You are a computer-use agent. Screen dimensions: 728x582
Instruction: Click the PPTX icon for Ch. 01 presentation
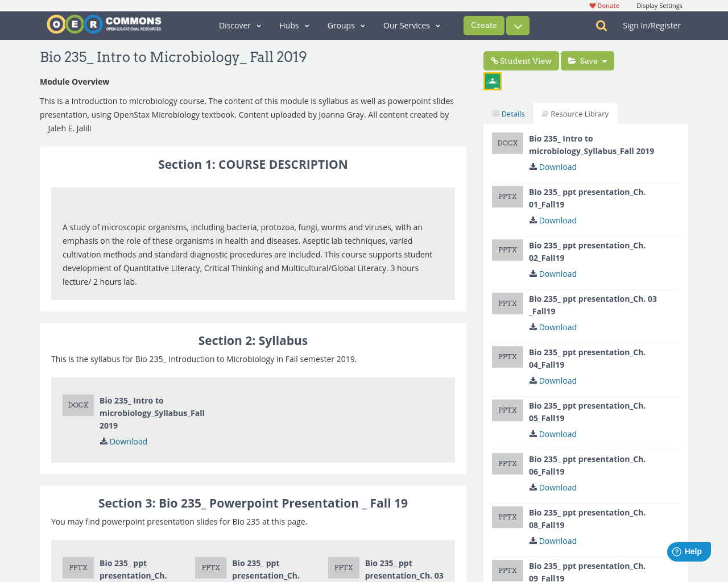507,196
